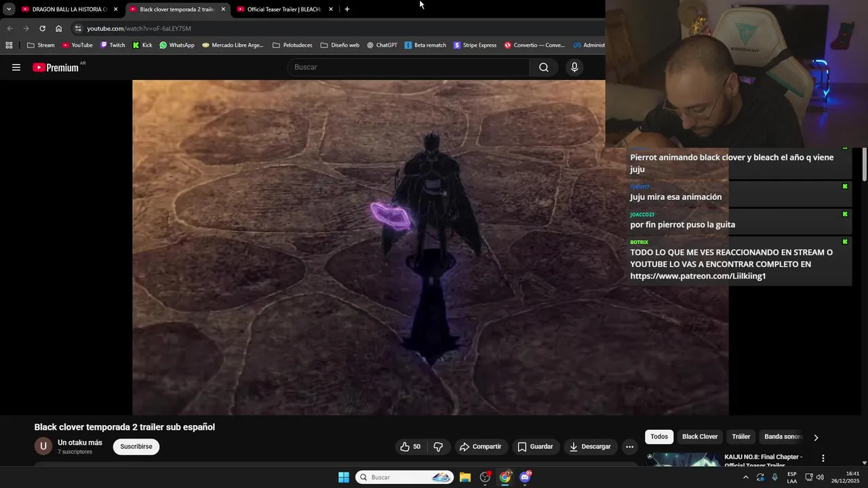
Task: Open the ChatGPT bookmark
Action: tap(382, 45)
